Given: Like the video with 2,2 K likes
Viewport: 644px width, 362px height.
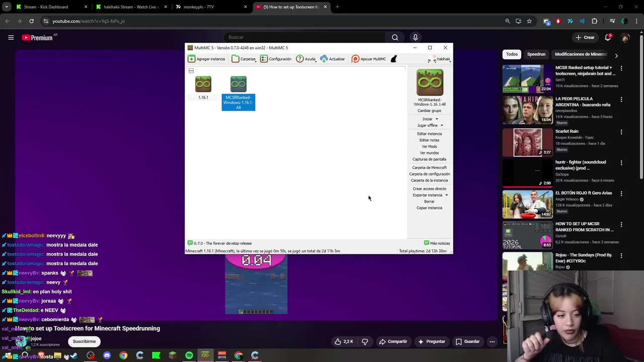Looking at the screenshot, I should tap(344, 341).
